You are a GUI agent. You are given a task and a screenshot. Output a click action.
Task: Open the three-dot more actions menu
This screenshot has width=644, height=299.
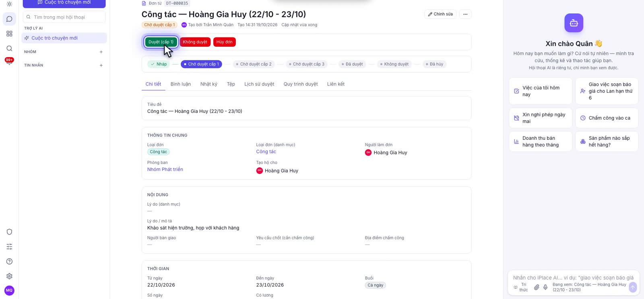[x=465, y=14]
